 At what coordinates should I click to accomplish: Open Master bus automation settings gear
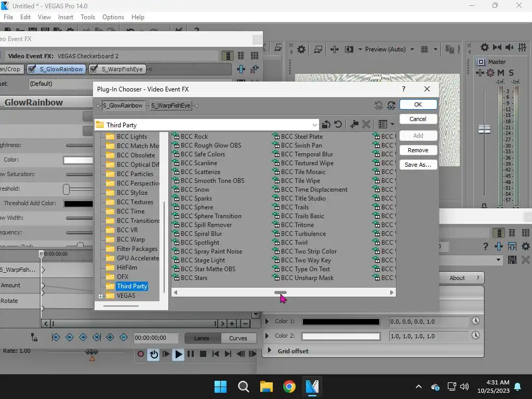490,73
